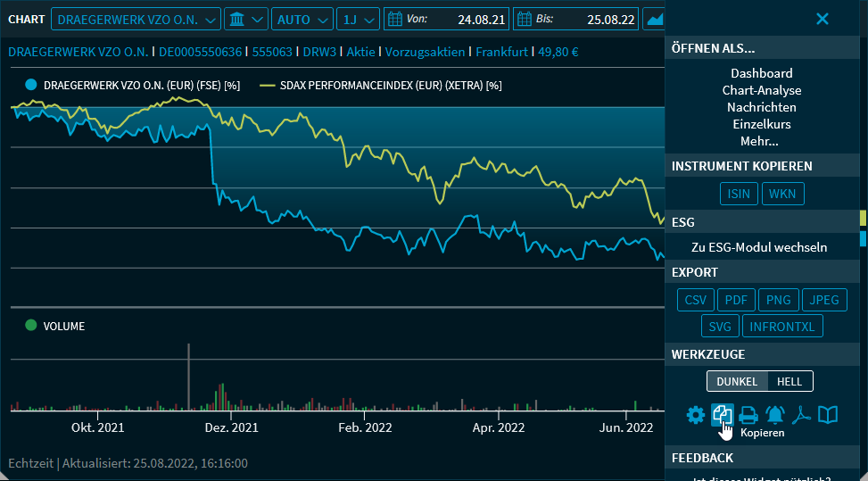This screenshot has height=481, width=868.
Task: Print the chart using printer icon
Action: click(748, 415)
